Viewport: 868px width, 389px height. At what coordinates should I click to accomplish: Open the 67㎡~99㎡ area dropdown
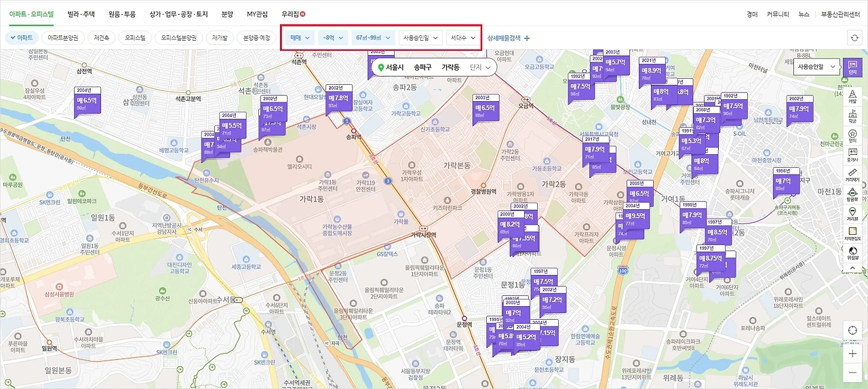[373, 38]
